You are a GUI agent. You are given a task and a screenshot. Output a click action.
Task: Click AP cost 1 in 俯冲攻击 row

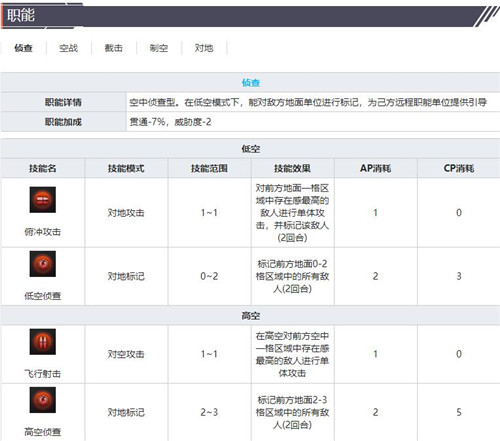(375, 213)
